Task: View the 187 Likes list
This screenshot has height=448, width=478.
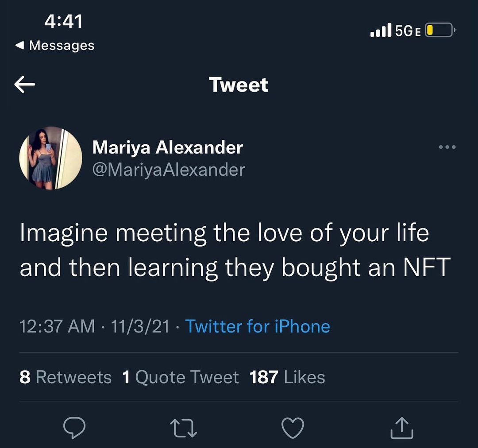Action: tap(287, 377)
